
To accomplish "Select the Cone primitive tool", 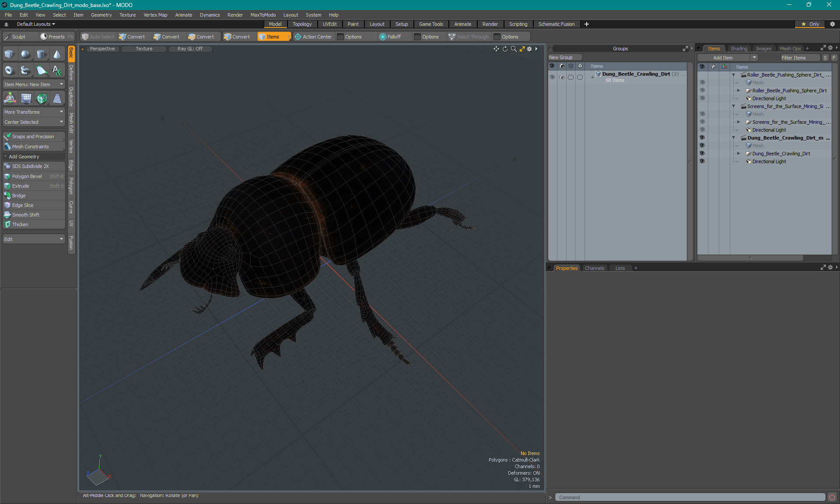I will tap(57, 54).
